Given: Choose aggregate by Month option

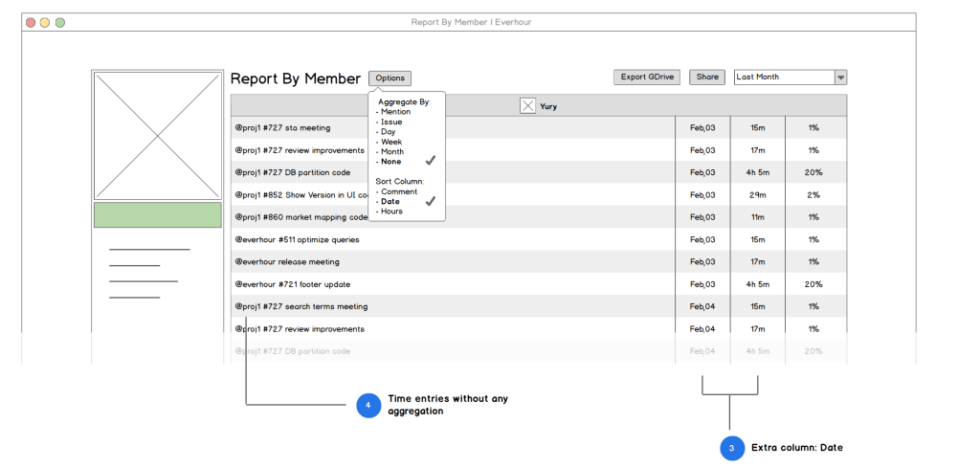Looking at the screenshot, I should (392, 151).
